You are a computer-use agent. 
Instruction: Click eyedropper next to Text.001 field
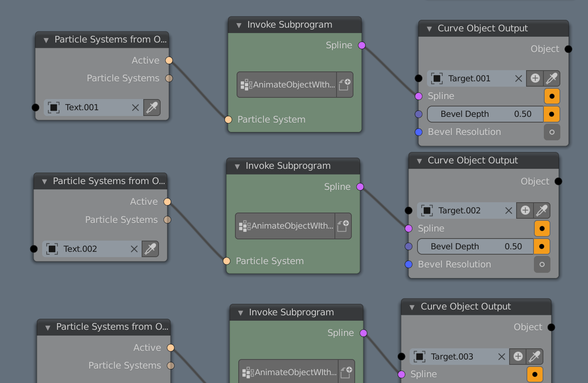152,107
